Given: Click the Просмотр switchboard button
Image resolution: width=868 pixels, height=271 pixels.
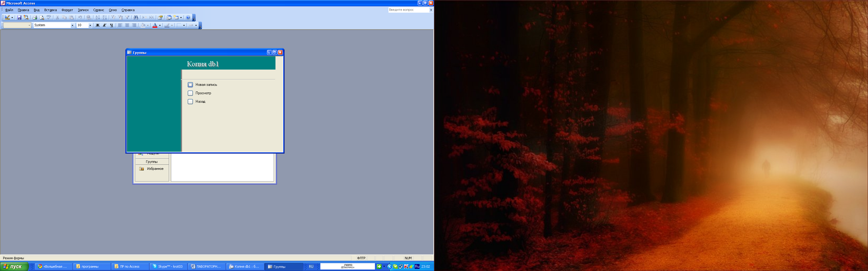Looking at the screenshot, I should tap(190, 93).
